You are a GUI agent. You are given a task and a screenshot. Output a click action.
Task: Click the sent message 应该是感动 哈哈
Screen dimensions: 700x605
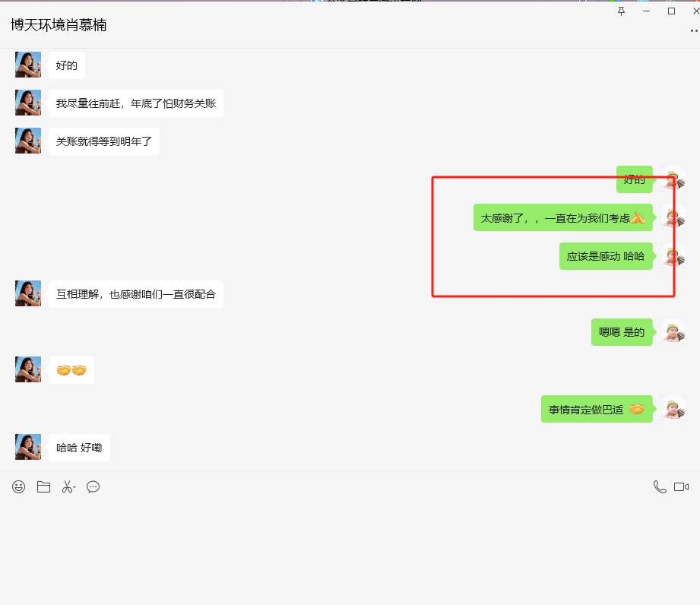pos(606,256)
